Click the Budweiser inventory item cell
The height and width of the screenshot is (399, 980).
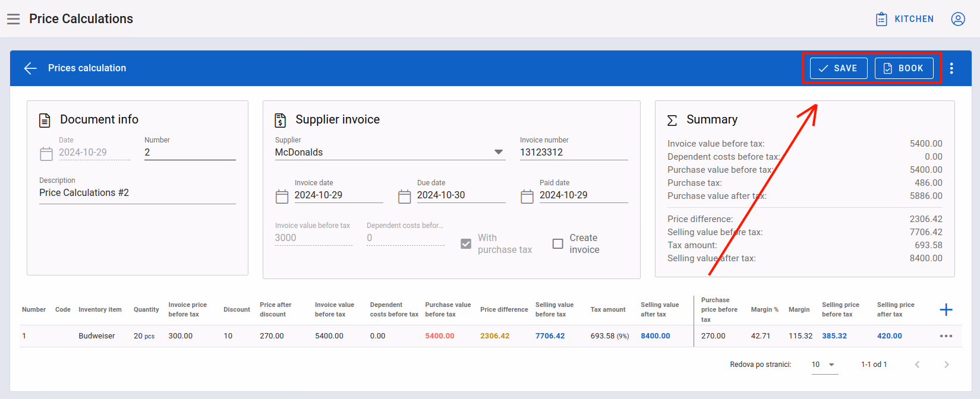pyautogui.click(x=97, y=336)
